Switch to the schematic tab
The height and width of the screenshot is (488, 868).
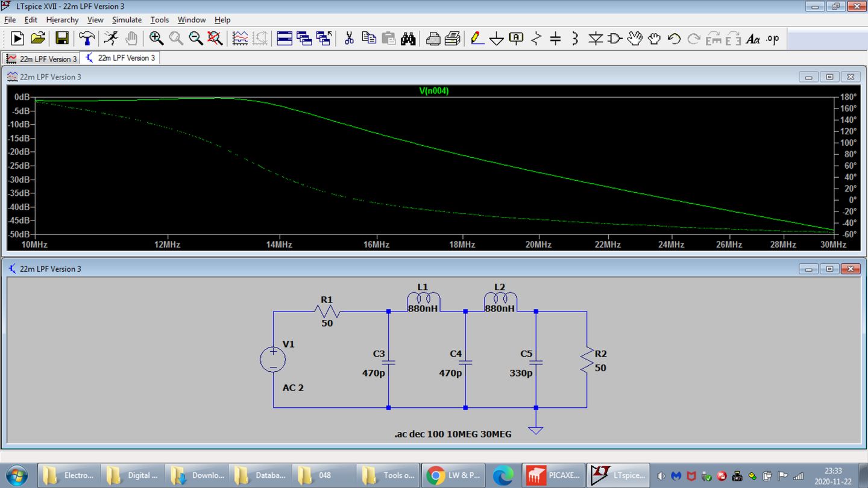[120, 58]
